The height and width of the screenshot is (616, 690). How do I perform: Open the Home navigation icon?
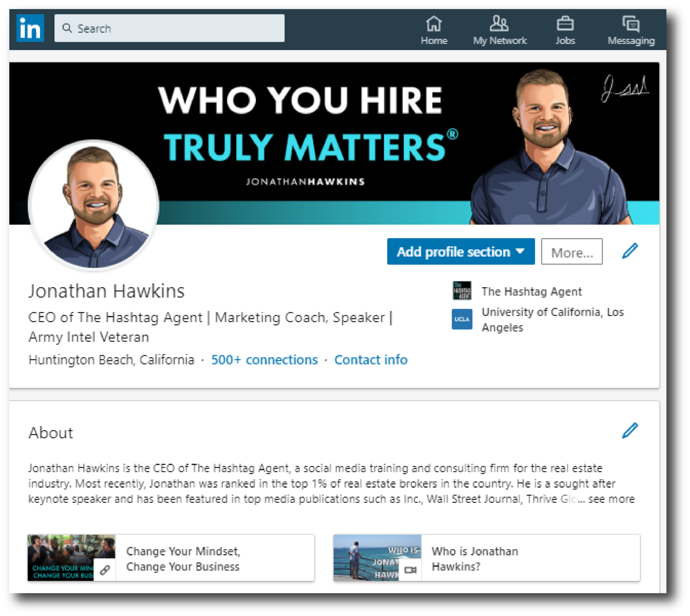click(434, 23)
